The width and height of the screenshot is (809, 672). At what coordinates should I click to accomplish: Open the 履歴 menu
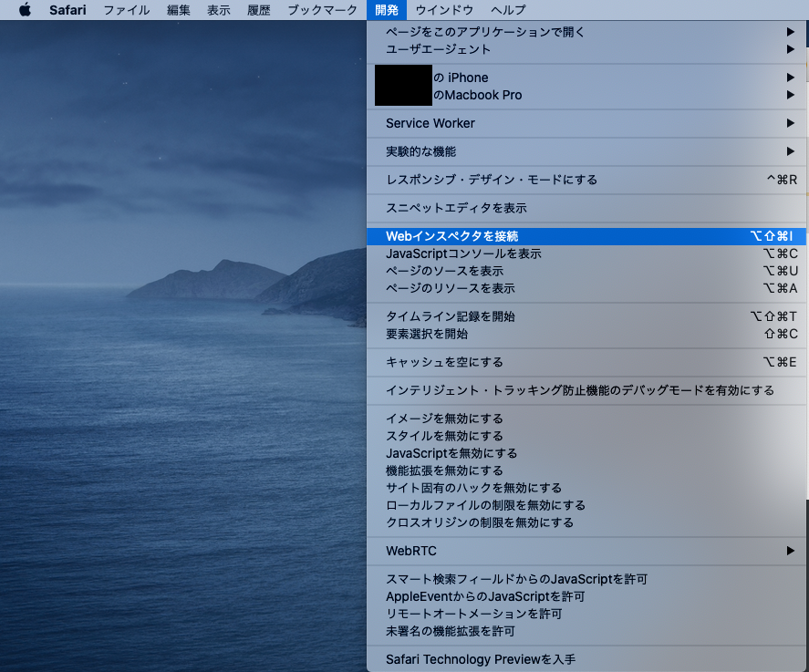[258, 10]
